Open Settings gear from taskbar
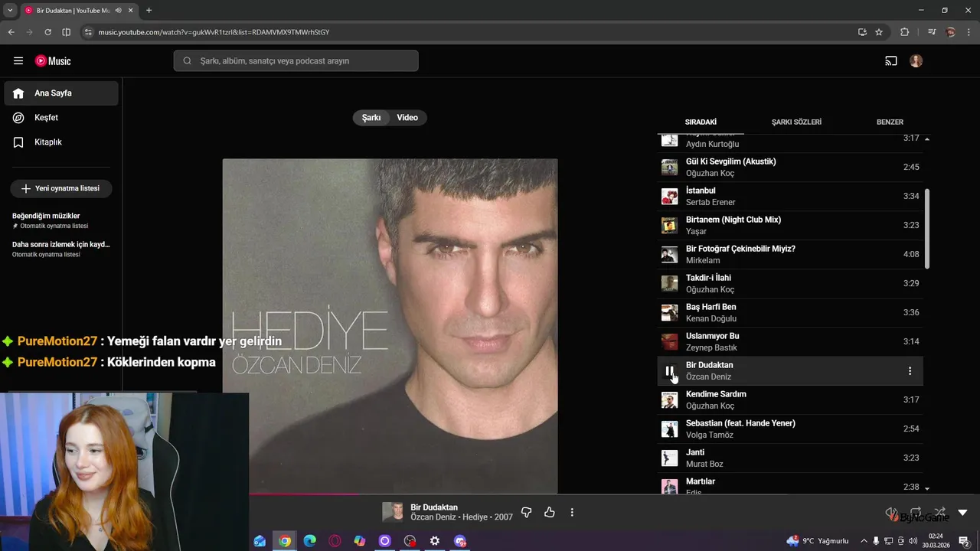This screenshot has width=980, height=551. [x=435, y=541]
